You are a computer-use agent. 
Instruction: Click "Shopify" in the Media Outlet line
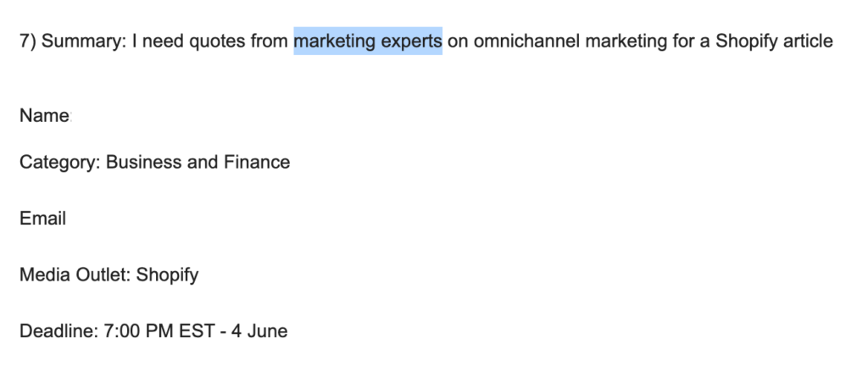[x=167, y=275]
